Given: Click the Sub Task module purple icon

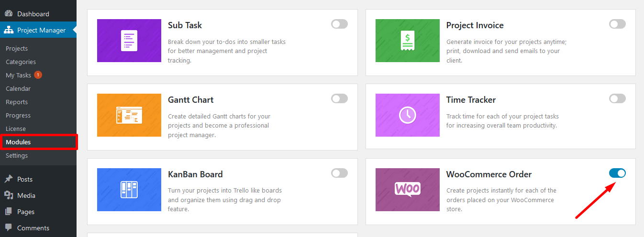Looking at the screenshot, I should [129, 41].
